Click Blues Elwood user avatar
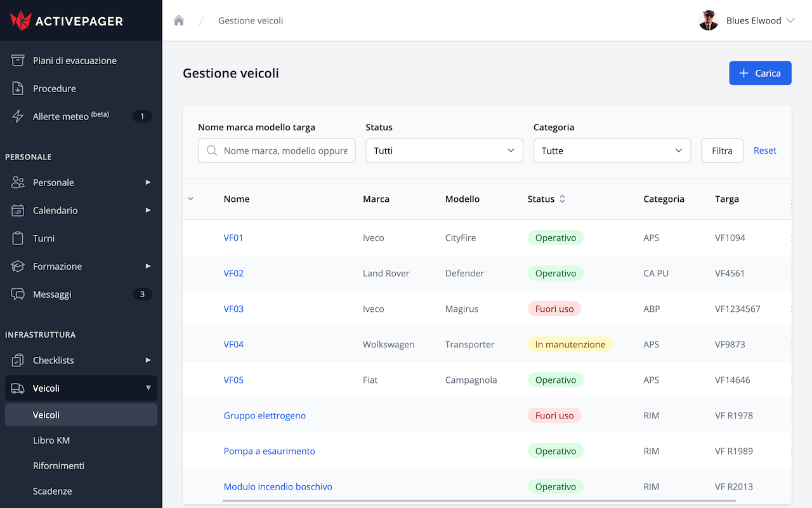The height and width of the screenshot is (508, 812). [708, 20]
